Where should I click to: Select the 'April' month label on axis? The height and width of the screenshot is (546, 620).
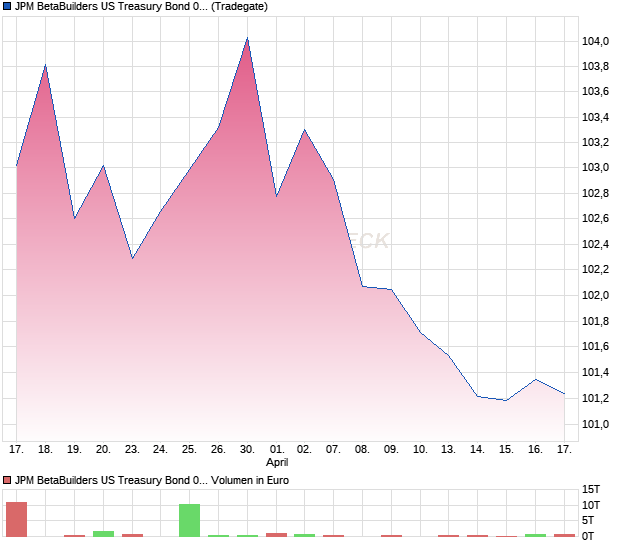(x=277, y=463)
